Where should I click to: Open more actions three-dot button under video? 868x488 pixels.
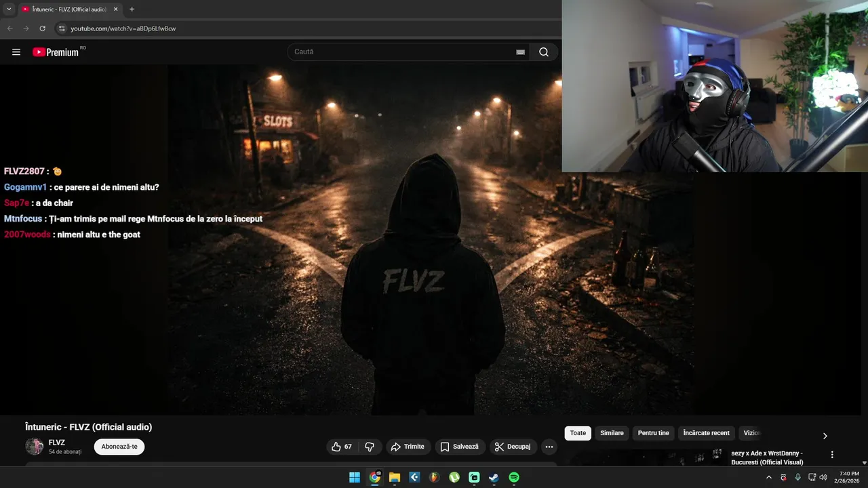click(549, 447)
